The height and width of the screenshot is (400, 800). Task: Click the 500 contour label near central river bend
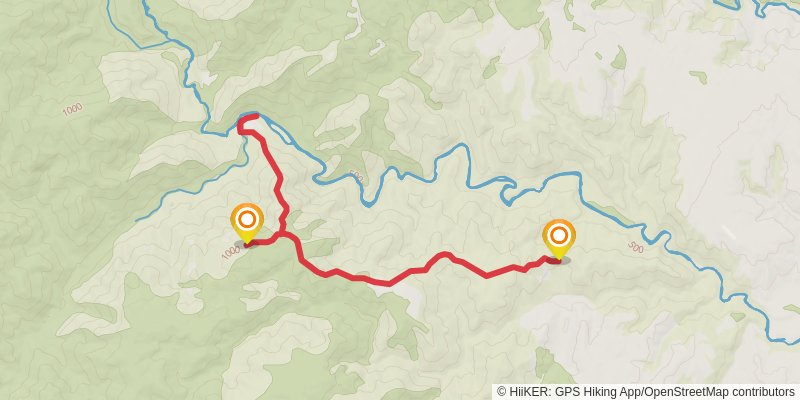tap(357, 177)
